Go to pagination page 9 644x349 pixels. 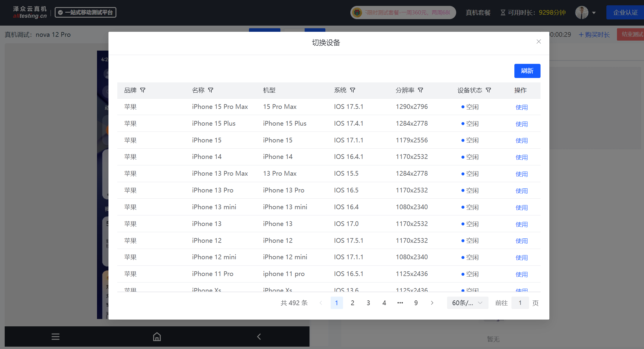click(416, 303)
